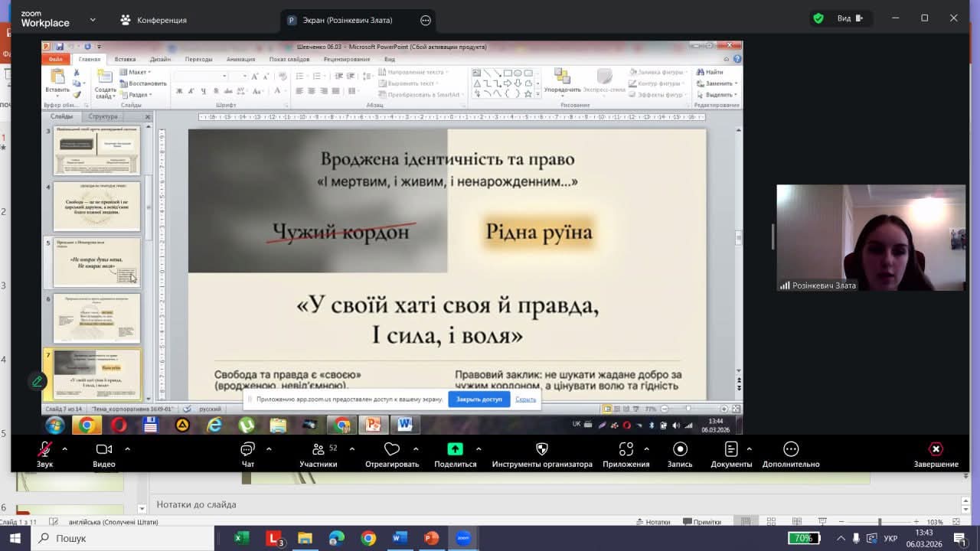Open the Participants list icon
Screen dimensions: 980x551
click(x=318, y=450)
